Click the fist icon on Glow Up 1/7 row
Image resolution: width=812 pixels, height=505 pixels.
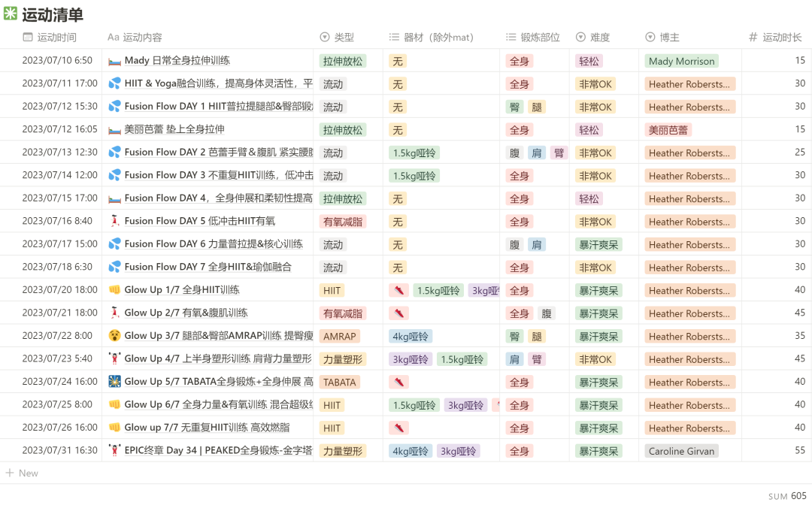pyautogui.click(x=114, y=290)
